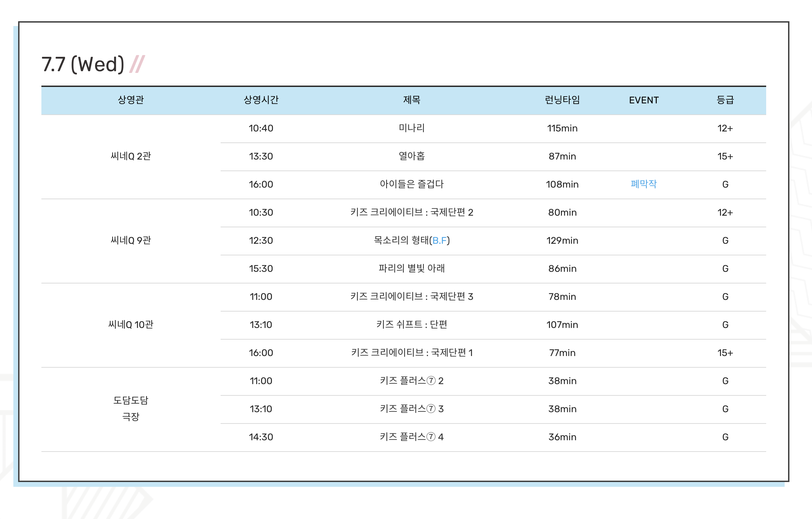Image resolution: width=812 pixels, height=519 pixels.
Task: Select the 씨네Q 2관 theater cell
Action: [131, 156]
